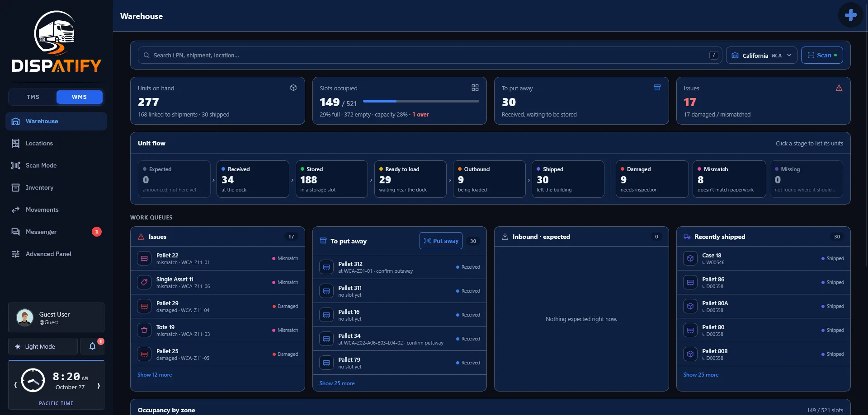The image size is (868, 415).
Task: Click the Guest User avatar
Action: [x=25, y=317]
